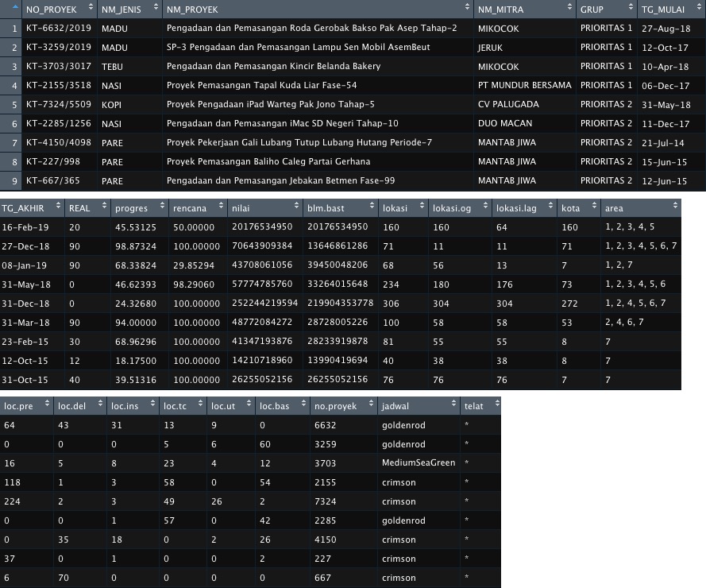This screenshot has width=706, height=588.
Task: Click the TEBU cell under NM_JENIS
Action: [112, 66]
